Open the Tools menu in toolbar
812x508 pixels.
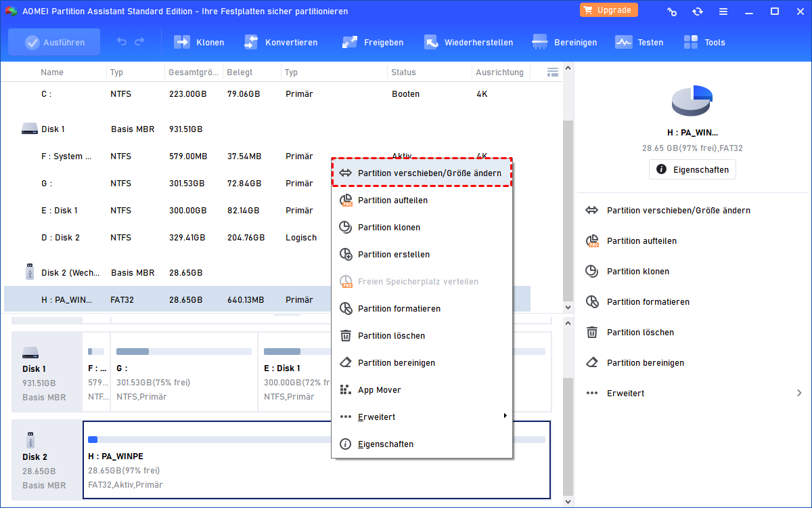click(704, 42)
